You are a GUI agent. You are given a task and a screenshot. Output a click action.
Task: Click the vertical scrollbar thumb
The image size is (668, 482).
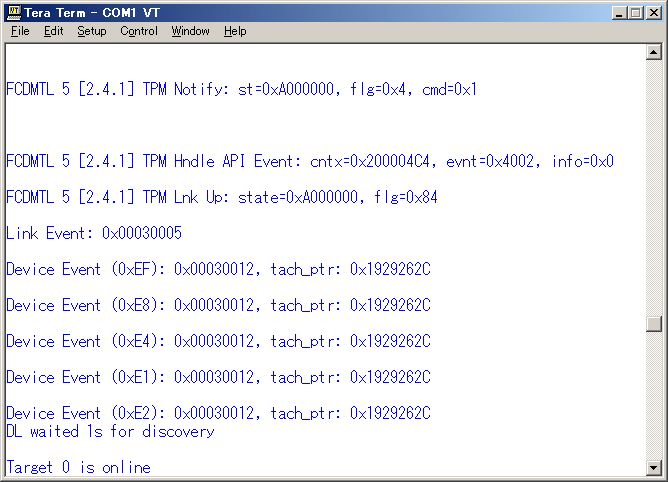654,323
